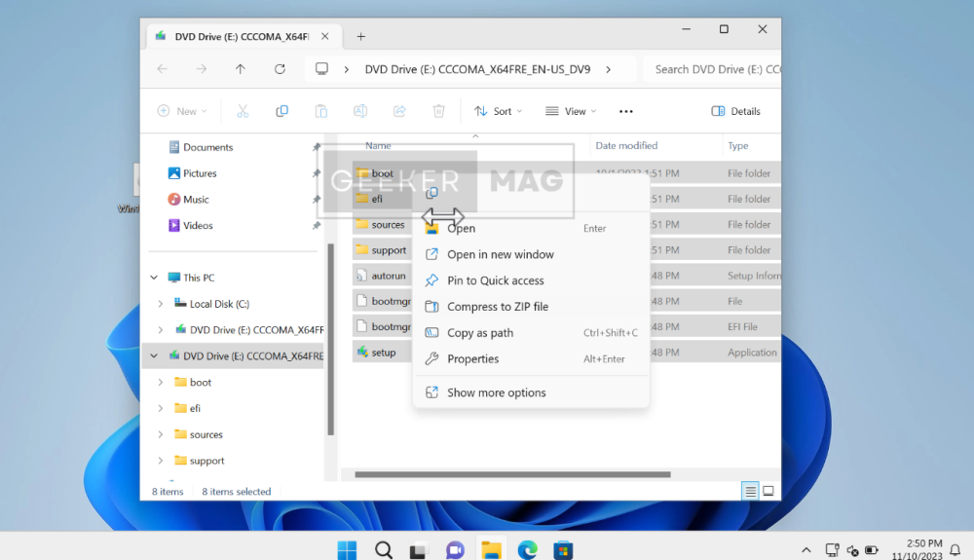Image resolution: width=974 pixels, height=560 pixels.
Task: Open Music in Quick access
Action: click(196, 200)
